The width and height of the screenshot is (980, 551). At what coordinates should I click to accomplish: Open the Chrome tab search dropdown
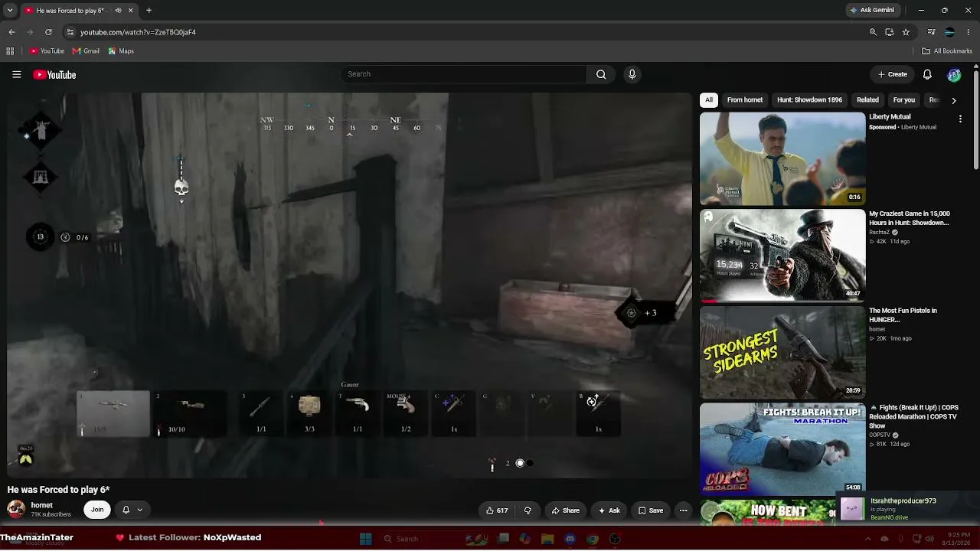(10, 10)
